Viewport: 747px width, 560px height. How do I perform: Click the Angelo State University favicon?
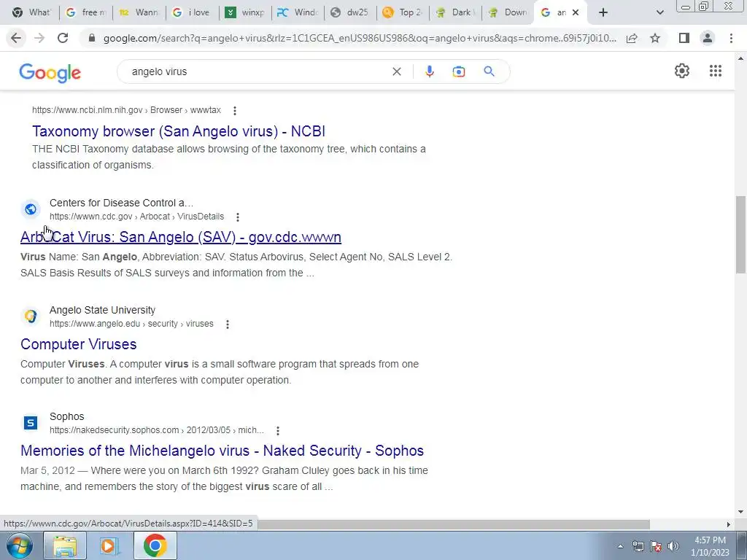(x=31, y=316)
